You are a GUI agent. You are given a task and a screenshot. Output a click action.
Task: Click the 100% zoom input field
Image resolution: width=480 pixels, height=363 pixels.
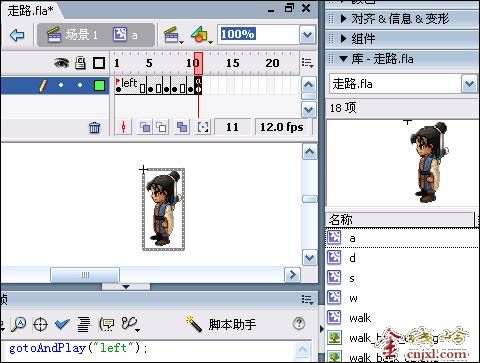click(x=258, y=34)
